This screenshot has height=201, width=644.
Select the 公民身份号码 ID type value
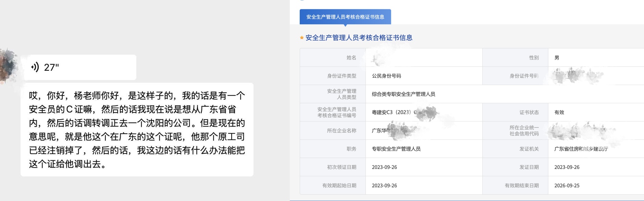[386, 76]
